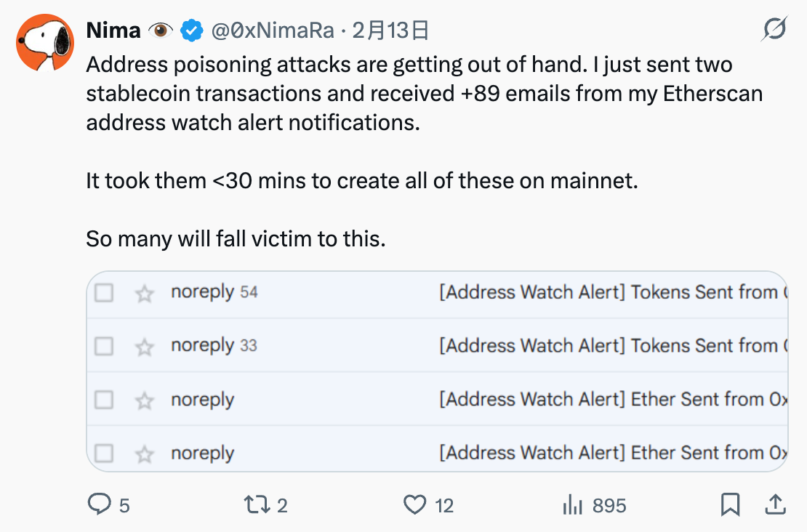Check the noreply 33 email checkbox
Image resolution: width=807 pixels, height=532 pixels.
105,347
